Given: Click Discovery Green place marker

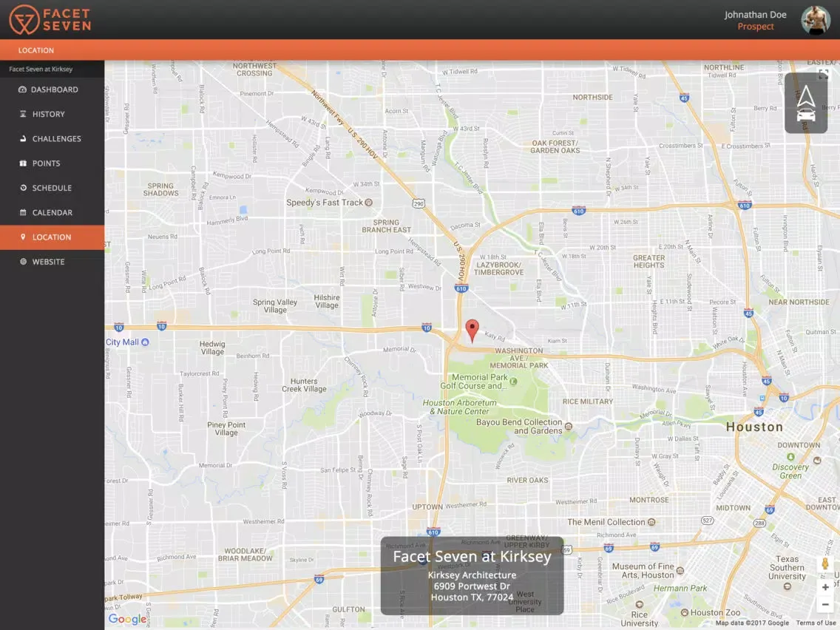Looking at the screenshot, I should 790,457.
